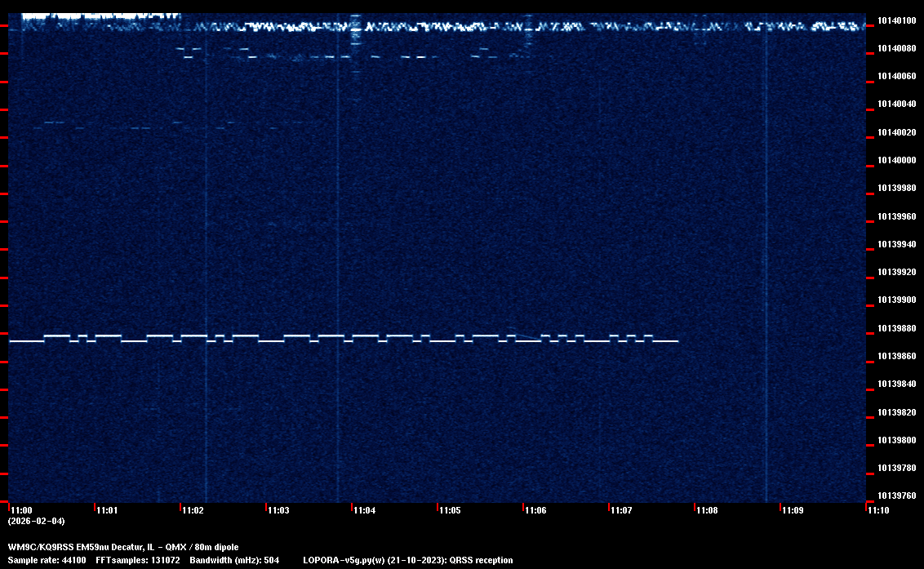Select the 11:10 time marker
The width and height of the screenshot is (924, 569).
pos(878,510)
